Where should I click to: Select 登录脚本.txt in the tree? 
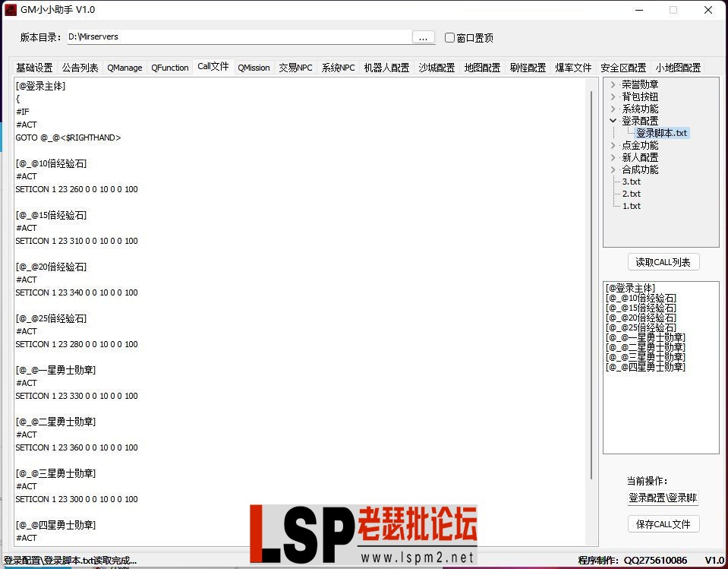coord(660,132)
